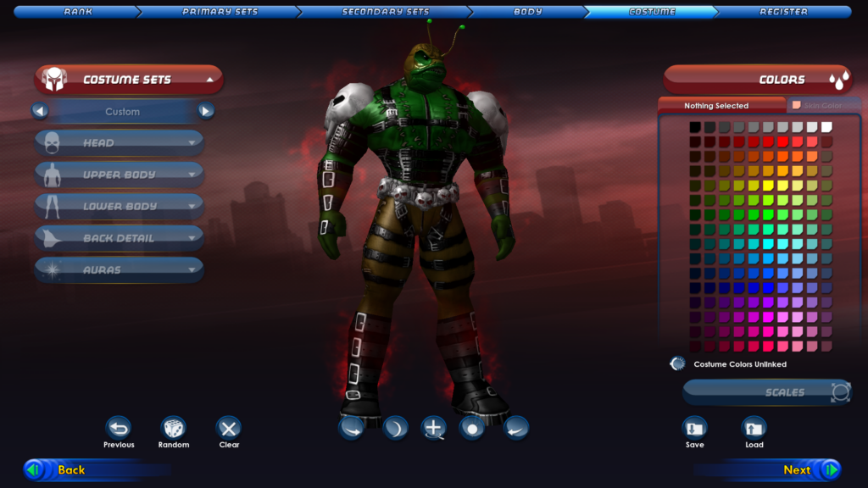Switch to the Body tab

[527, 12]
